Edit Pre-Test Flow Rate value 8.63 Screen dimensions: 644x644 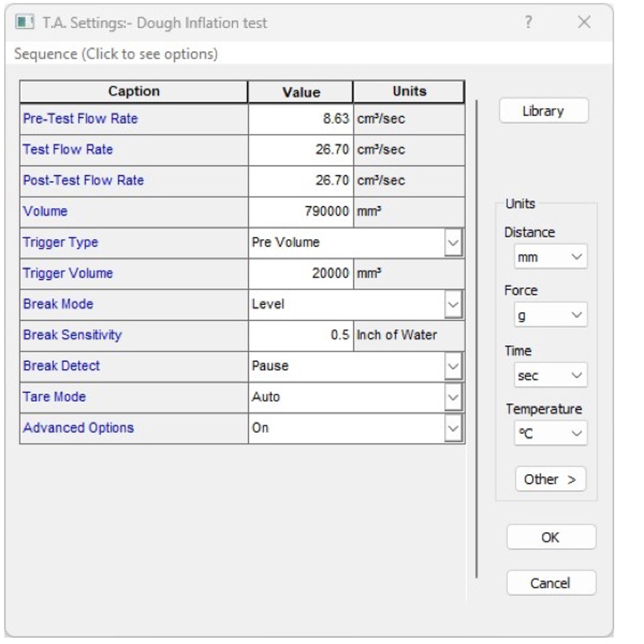tap(301, 119)
